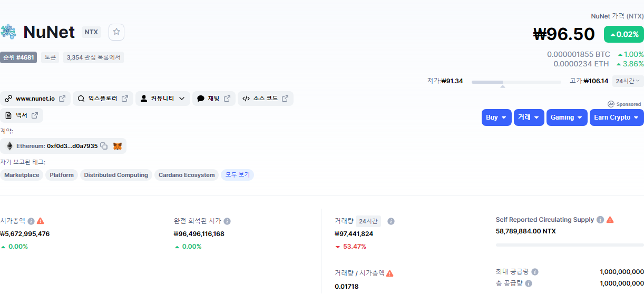Click the fully diluted value ₩96,496,116,168

click(x=199, y=234)
